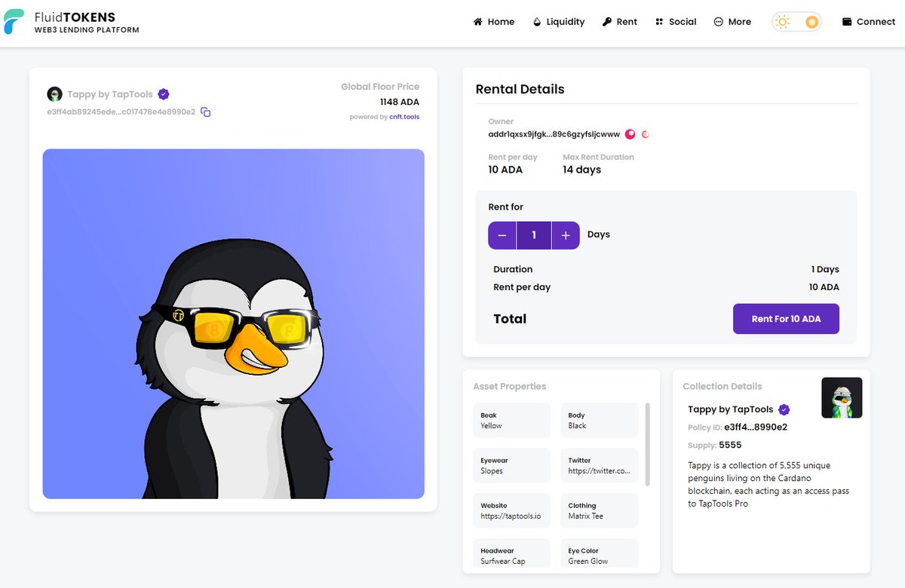Click the red owner explorer icon
Image resolution: width=905 pixels, height=588 pixels.
click(646, 134)
